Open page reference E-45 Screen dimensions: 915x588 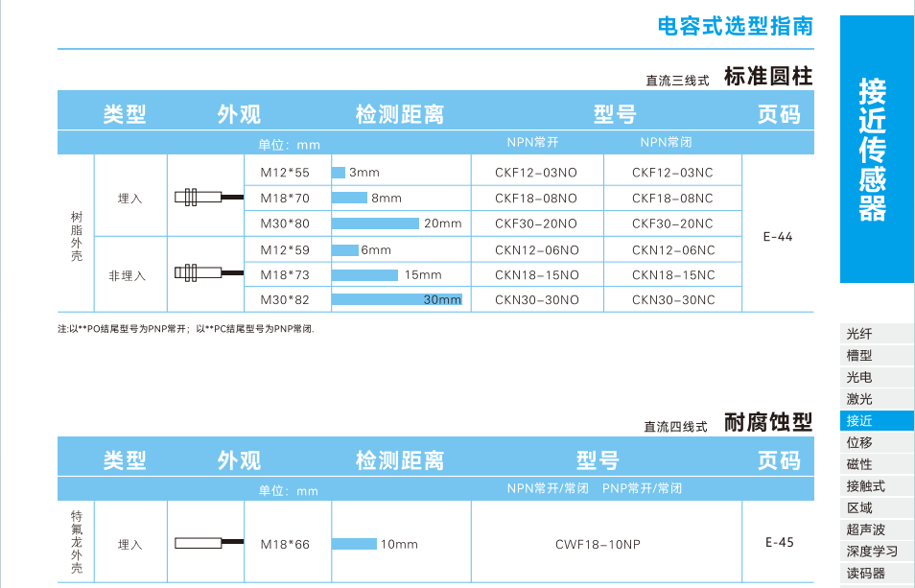(x=779, y=543)
